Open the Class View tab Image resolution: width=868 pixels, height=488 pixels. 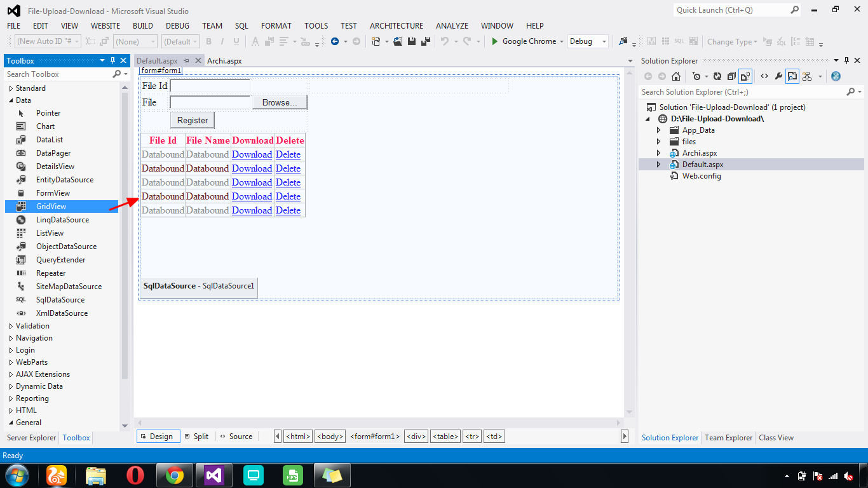776,438
